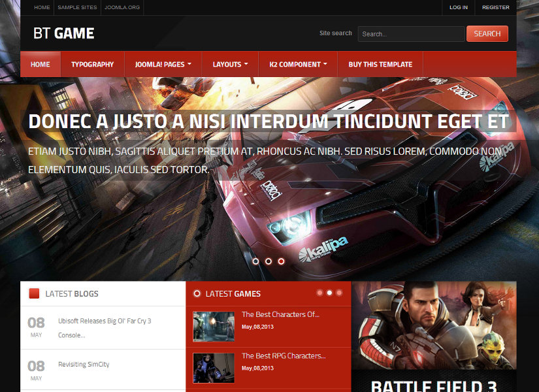
Task: Click the red square icon beside Latest Blogs
Action: (x=34, y=293)
